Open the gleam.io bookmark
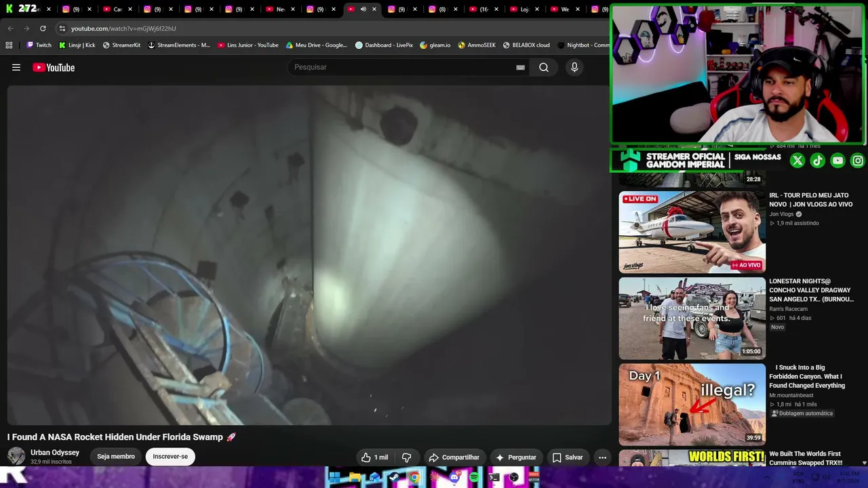This screenshot has height=488, width=868. point(435,45)
